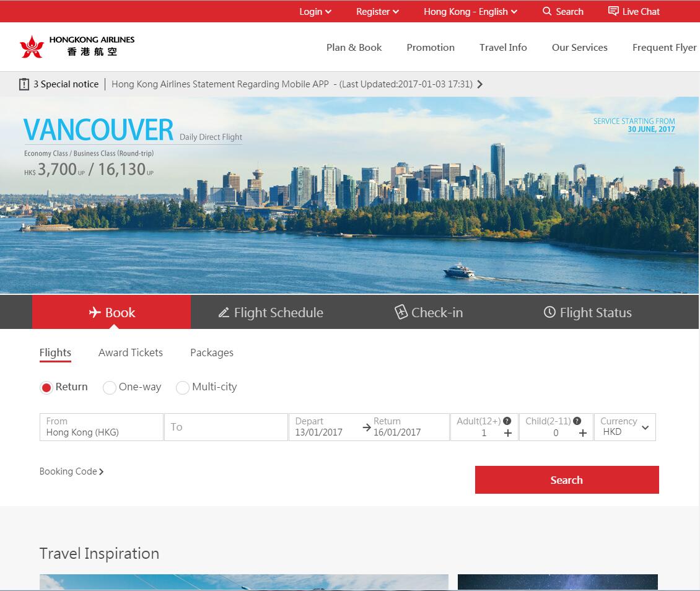Image resolution: width=700 pixels, height=591 pixels.
Task: Click the left Travel Inspiration thumbnail
Action: click(243, 582)
